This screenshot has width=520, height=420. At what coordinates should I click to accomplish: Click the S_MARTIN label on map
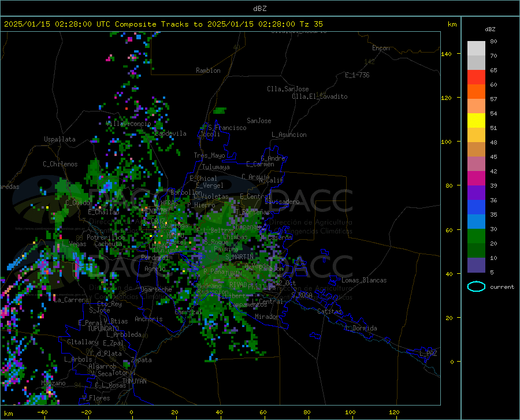[x=239, y=257]
